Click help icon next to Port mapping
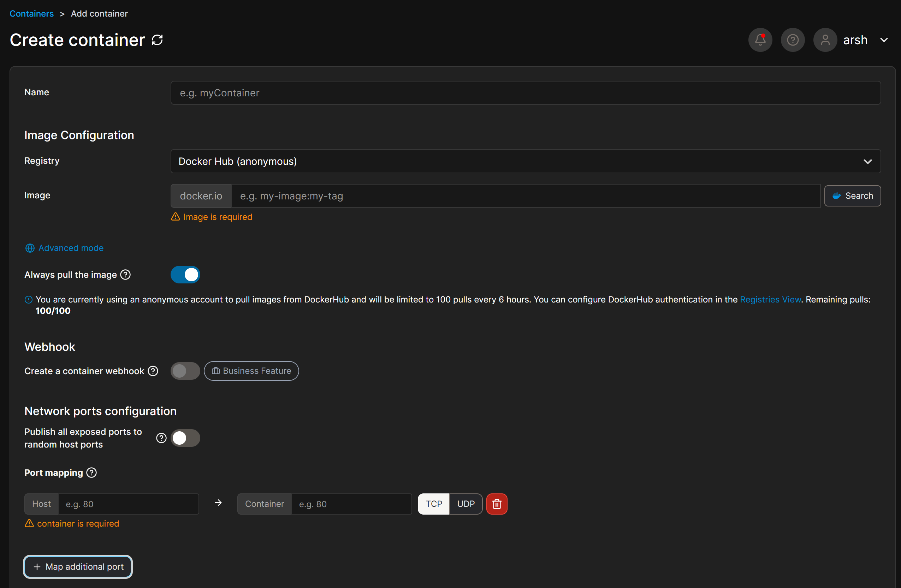Image resolution: width=901 pixels, height=588 pixels. coord(91,473)
